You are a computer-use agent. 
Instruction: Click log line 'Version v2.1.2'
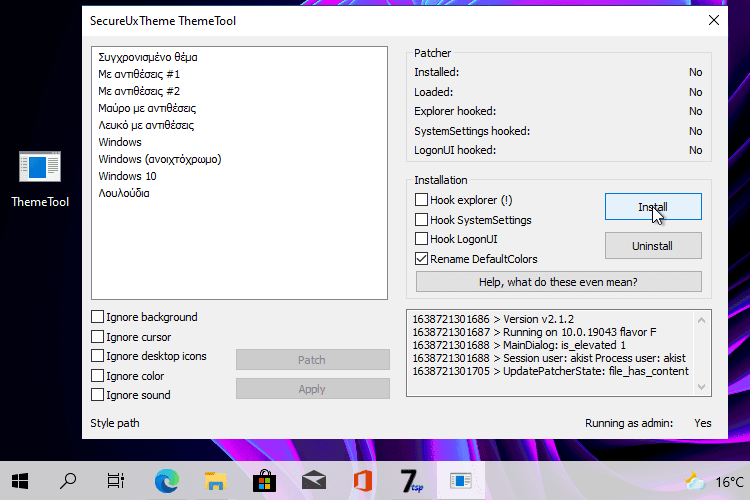493,319
